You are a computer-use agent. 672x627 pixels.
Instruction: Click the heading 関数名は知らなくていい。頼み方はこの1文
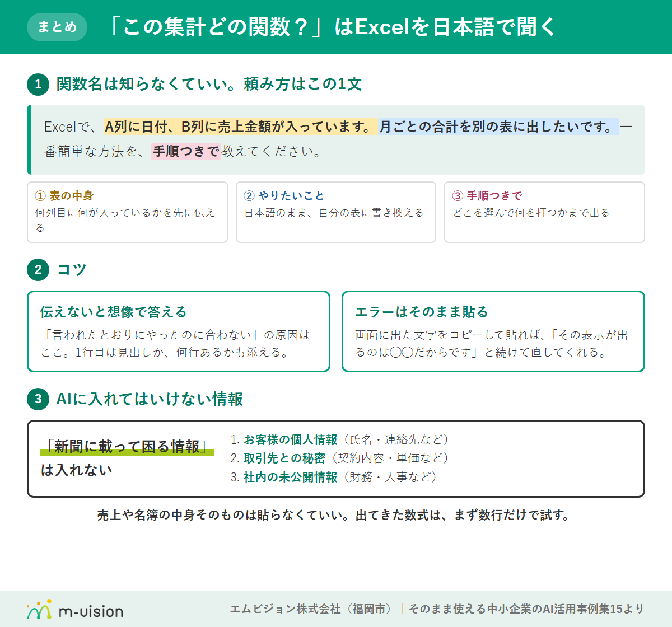coord(209,84)
